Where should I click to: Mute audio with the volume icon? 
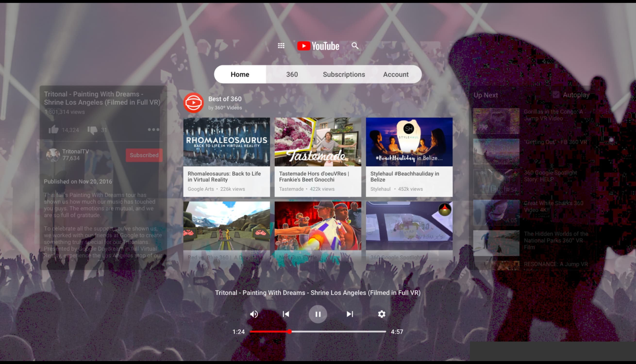pyautogui.click(x=254, y=314)
